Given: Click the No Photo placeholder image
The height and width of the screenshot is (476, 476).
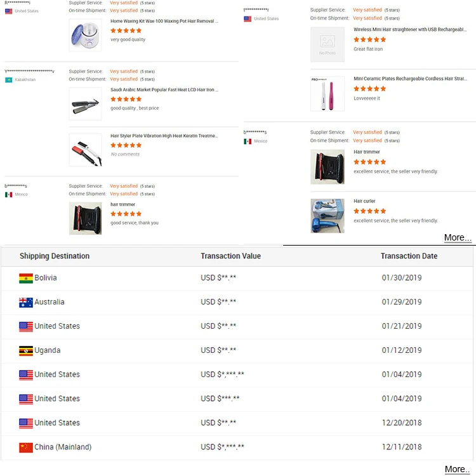Looking at the screenshot, I should coord(327,44).
